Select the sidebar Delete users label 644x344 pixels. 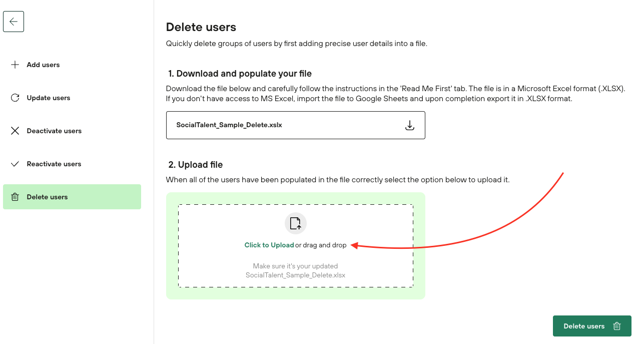click(48, 197)
